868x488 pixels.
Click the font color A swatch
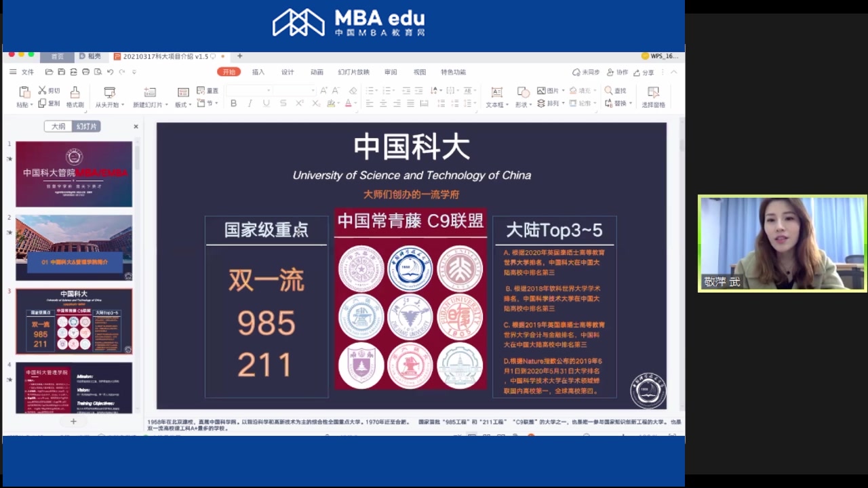[x=348, y=103]
